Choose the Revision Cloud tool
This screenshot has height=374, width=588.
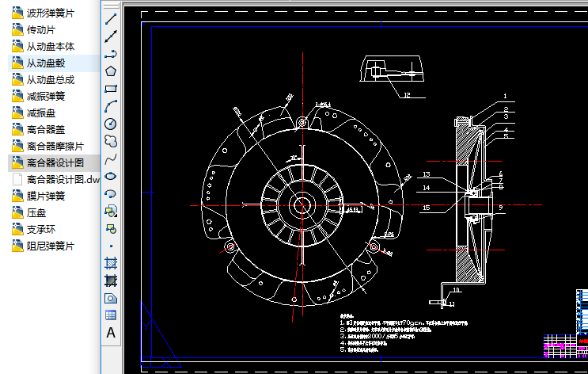pos(111,141)
